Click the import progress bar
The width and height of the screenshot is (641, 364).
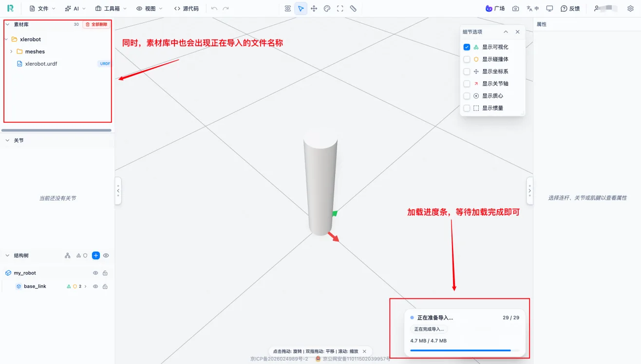pos(465,350)
